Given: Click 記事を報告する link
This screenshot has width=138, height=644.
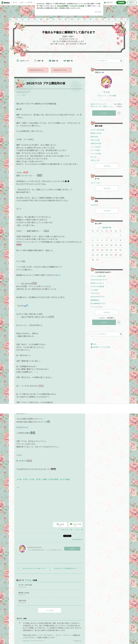Looking at the screenshot, I should [77, 539].
